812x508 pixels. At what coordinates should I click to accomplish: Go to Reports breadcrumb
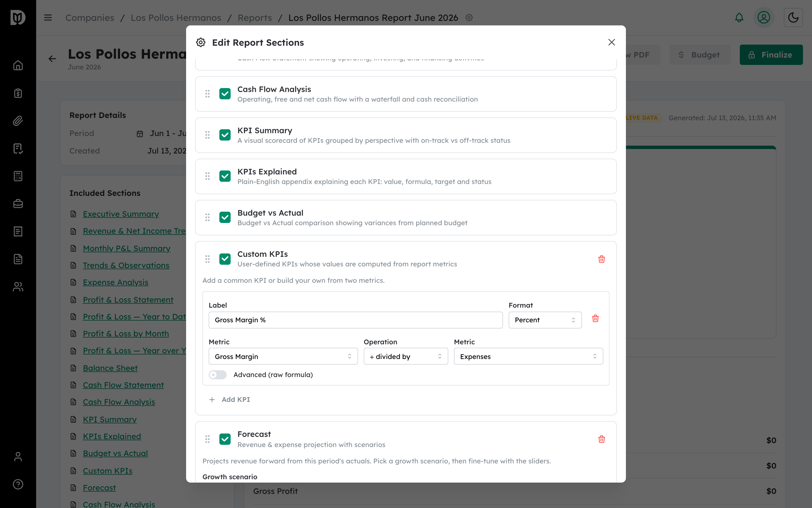tap(255, 17)
